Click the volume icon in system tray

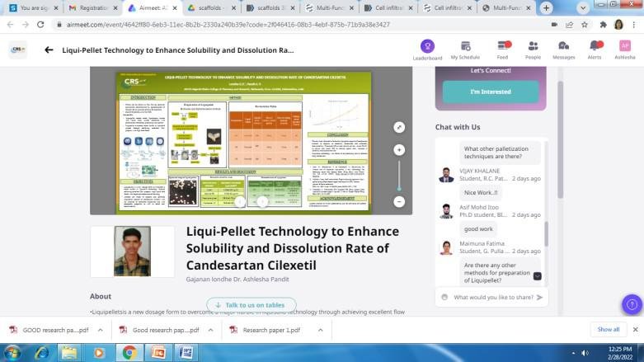pyautogui.click(x=585, y=353)
